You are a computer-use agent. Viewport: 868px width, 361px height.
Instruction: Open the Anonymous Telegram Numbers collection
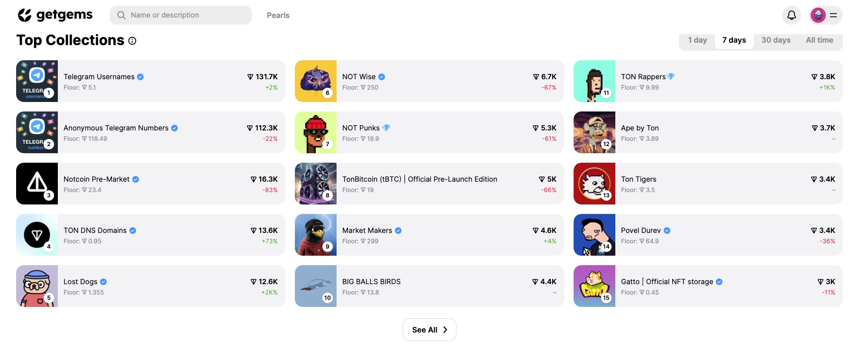coord(116,128)
